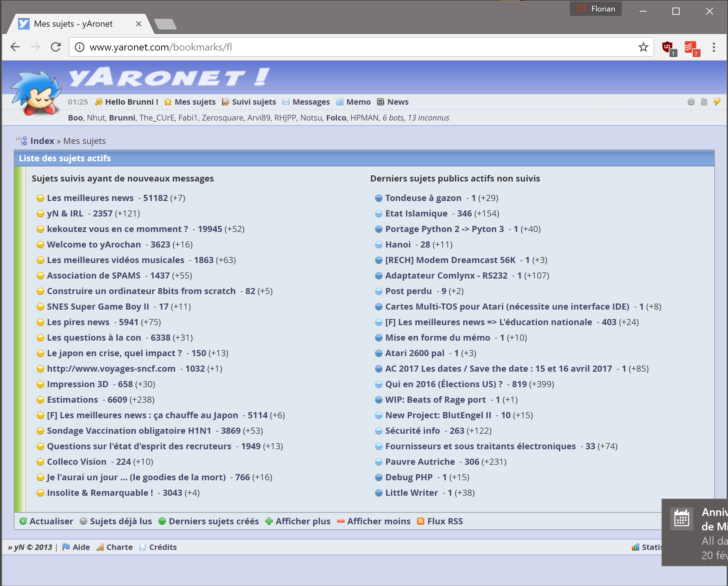Click Afficher plus to show more topics
This screenshot has height=586, width=728.
(x=303, y=521)
